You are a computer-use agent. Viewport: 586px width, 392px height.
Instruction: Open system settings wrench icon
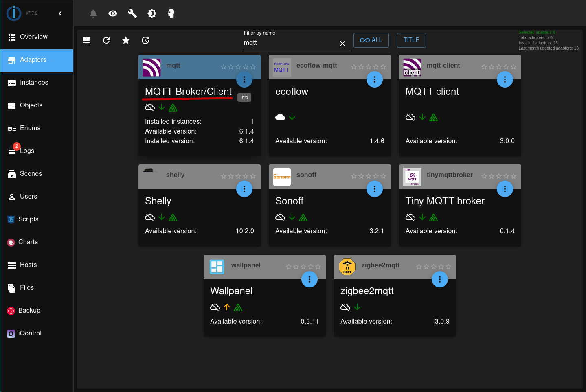132,13
